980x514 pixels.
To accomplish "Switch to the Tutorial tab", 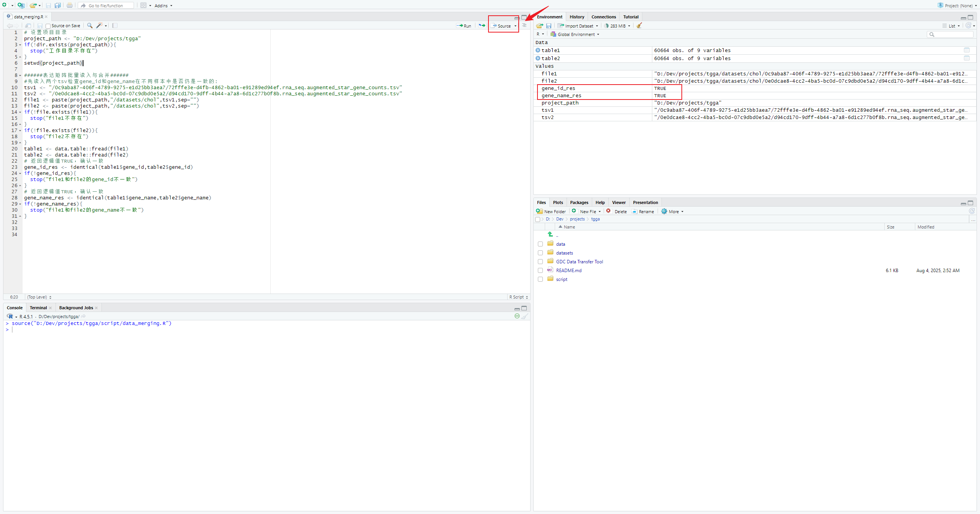I will pyautogui.click(x=630, y=17).
